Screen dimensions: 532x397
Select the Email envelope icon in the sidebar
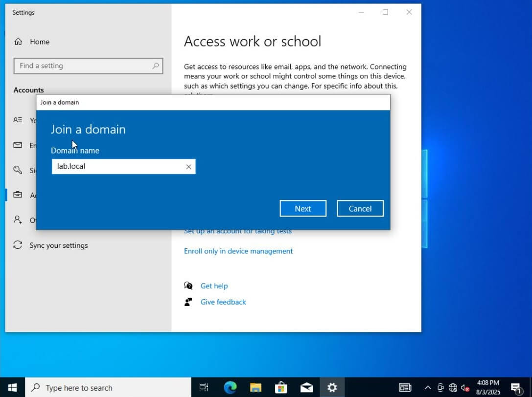(x=18, y=145)
